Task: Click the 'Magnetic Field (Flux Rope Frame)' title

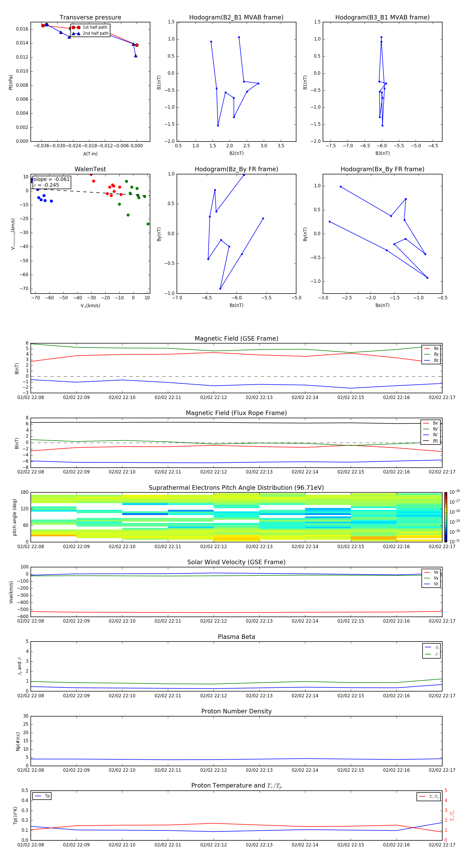Action: click(236, 413)
